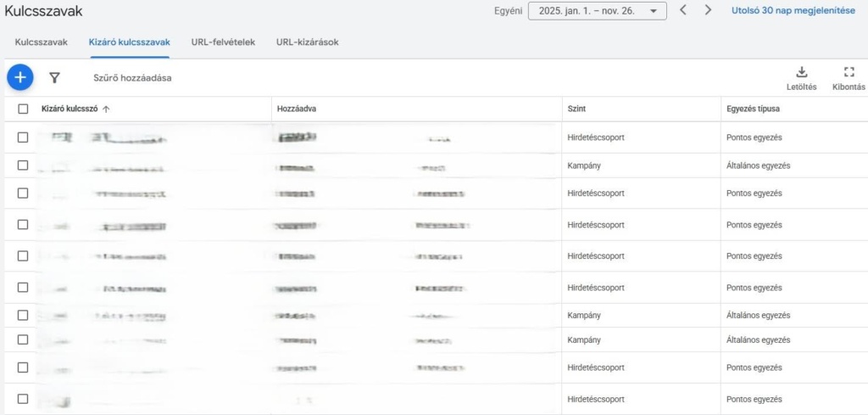Check the fifth row's checkbox

[23, 256]
